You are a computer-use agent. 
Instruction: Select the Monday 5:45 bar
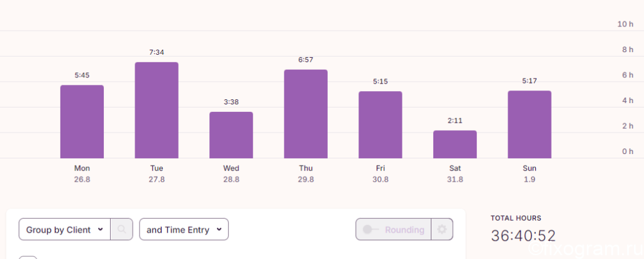tap(82, 121)
